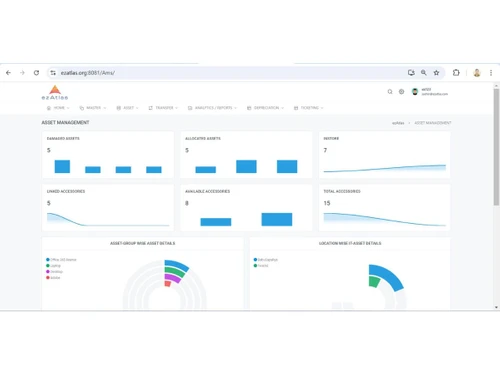Click the Asset-Group Wise Asset Details title
Image resolution: width=500 pixels, height=375 pixels.
[x=143, y=243]
